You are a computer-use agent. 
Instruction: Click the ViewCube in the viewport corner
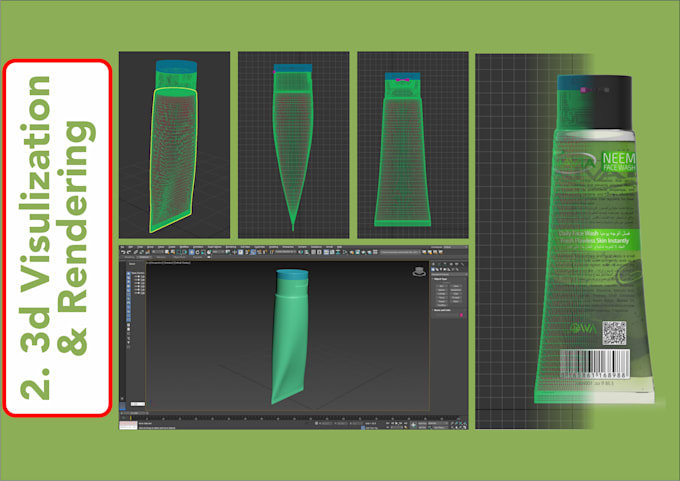417,270
